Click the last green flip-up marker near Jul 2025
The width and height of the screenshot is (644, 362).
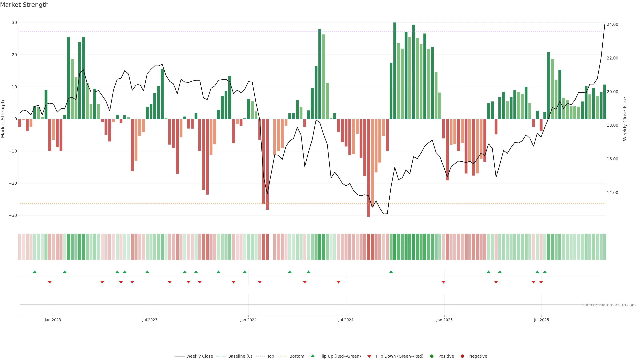pos(545,272)
